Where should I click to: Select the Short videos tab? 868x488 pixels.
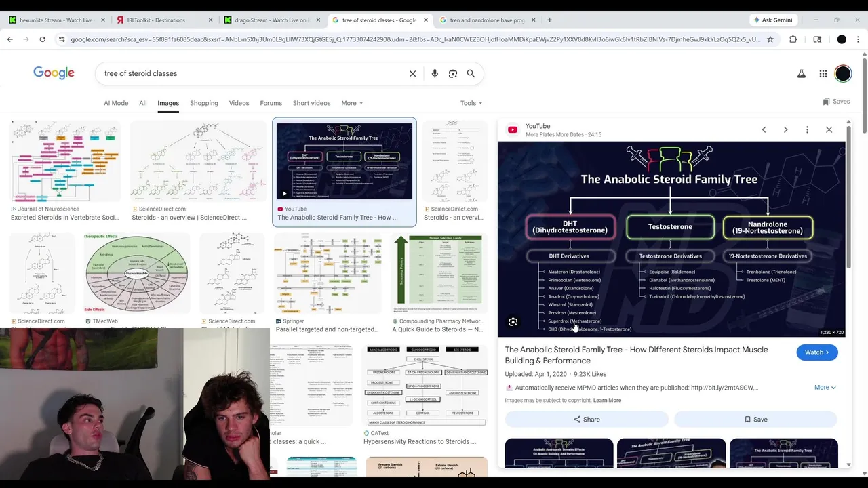pyautogui.click(x=311, y=103)
